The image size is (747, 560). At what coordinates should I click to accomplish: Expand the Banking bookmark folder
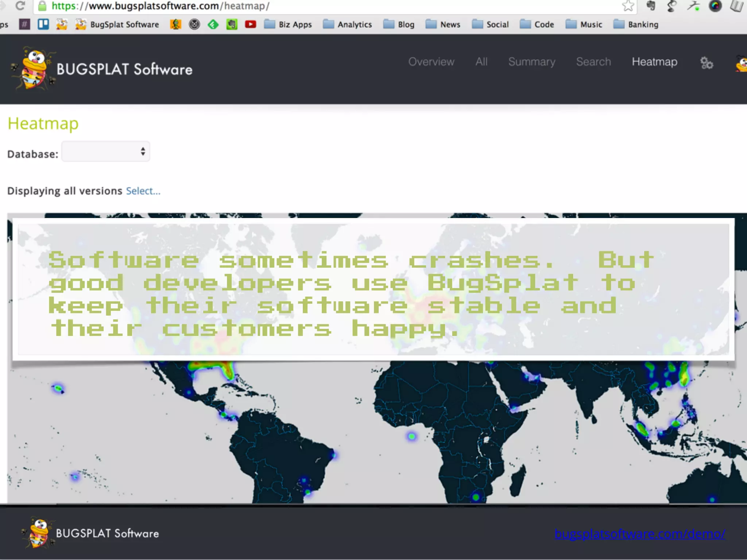(636, 24)
